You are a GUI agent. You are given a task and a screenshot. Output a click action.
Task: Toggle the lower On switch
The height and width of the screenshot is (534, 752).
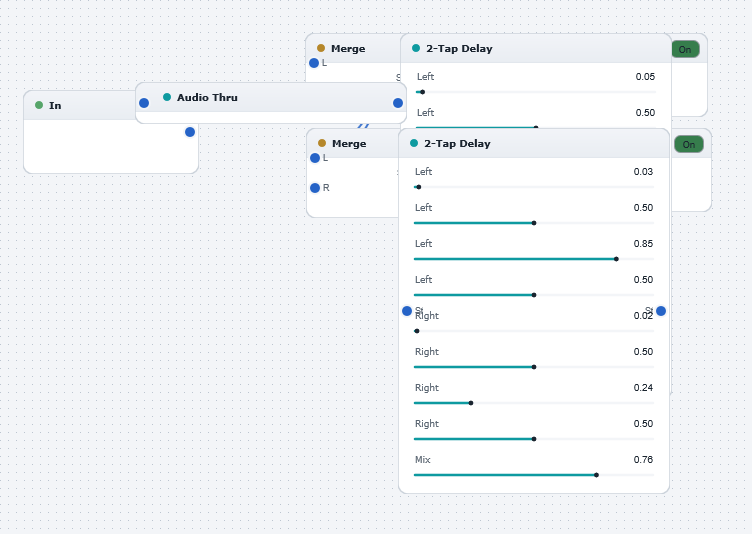tap(689, 144)
